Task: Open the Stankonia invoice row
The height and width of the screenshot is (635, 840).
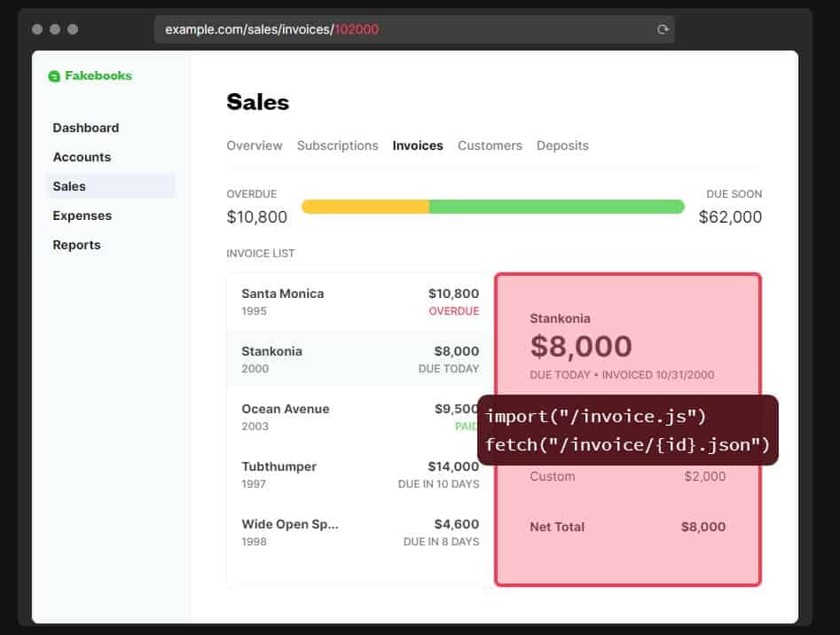Action: [360, 359]
